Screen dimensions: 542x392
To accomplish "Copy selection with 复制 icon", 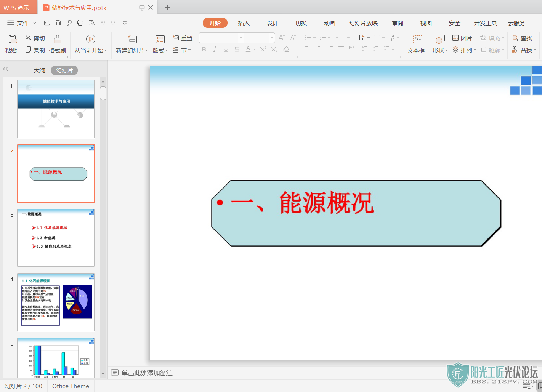I will (35, 50).
